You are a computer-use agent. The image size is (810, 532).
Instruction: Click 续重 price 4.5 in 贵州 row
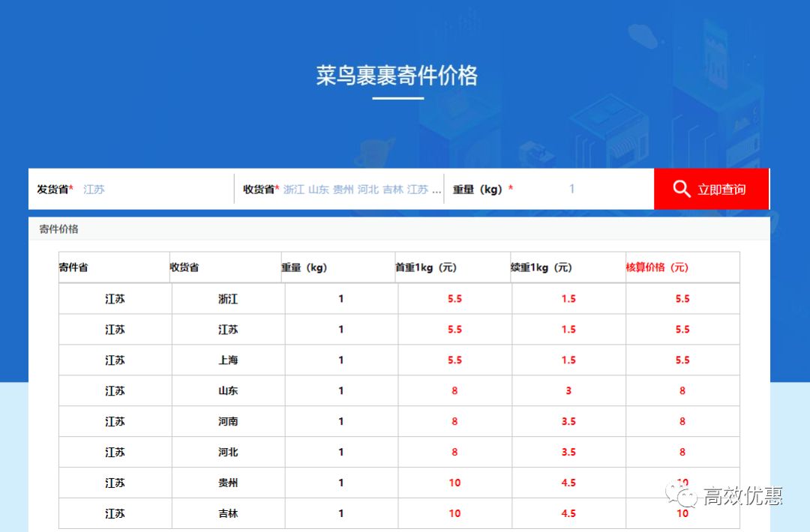[568, 483]
